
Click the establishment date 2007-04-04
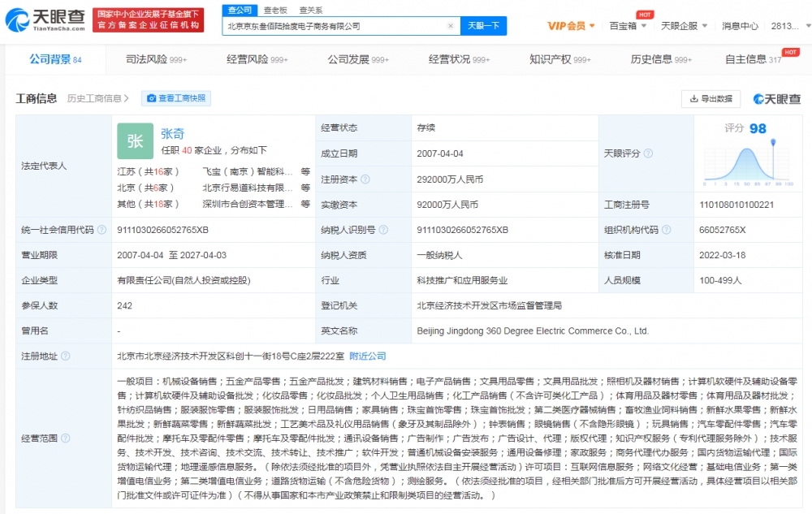click(x=440, y=153)
